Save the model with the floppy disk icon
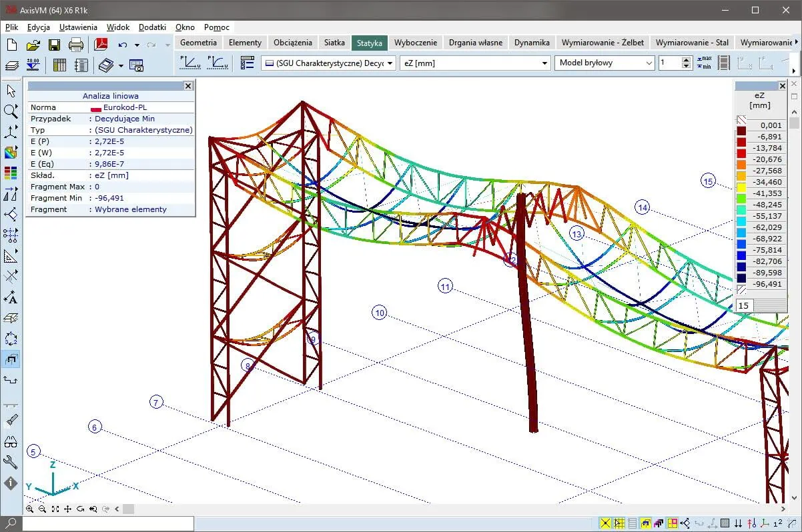802x532 pixels. point(54,45)
